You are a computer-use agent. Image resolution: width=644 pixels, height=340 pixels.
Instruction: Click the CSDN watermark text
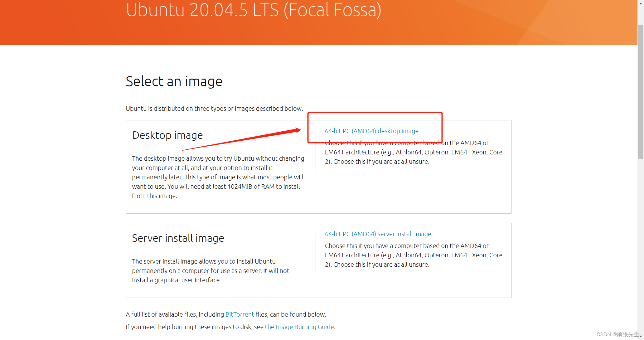click(x=617, y=334)
